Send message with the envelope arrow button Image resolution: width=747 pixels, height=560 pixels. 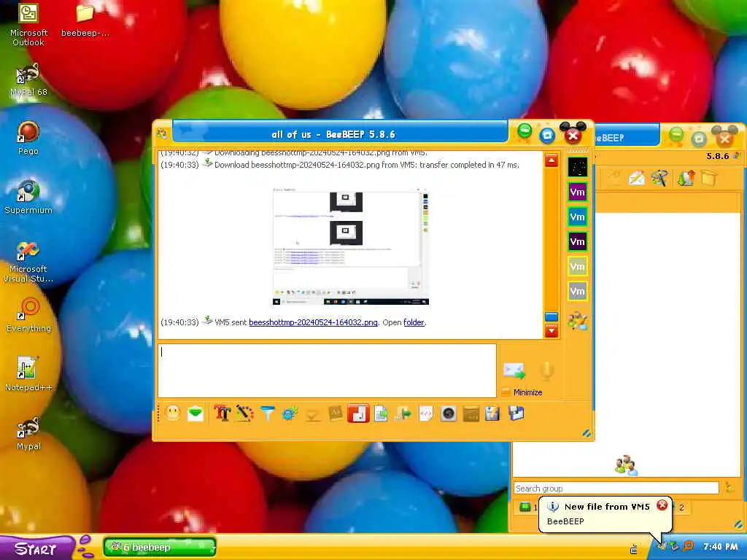(514, 370)
